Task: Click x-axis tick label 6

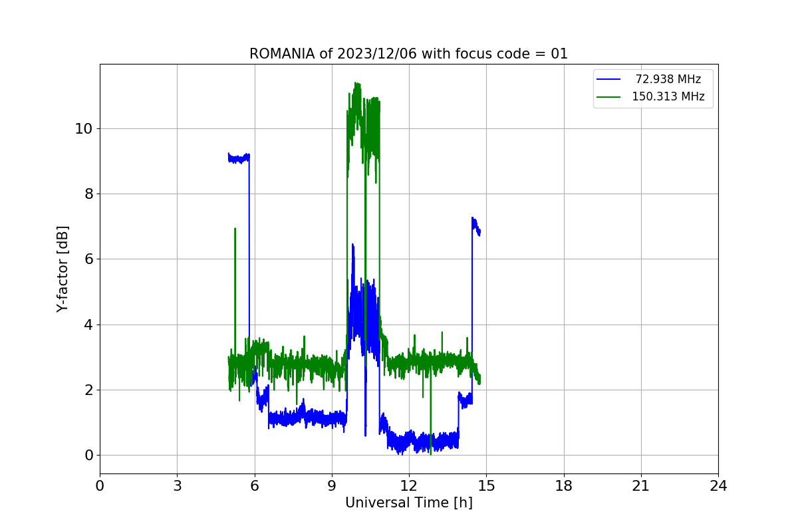Action: (x=255, y=486)
